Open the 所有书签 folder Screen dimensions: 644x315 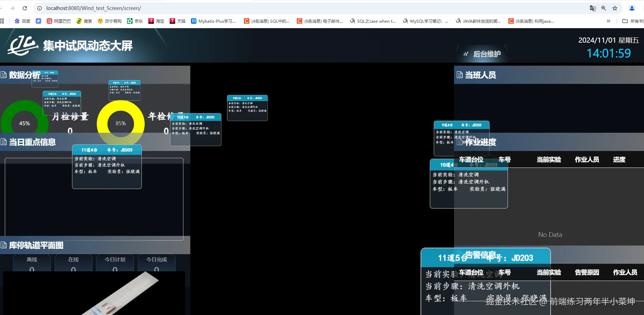633,21
